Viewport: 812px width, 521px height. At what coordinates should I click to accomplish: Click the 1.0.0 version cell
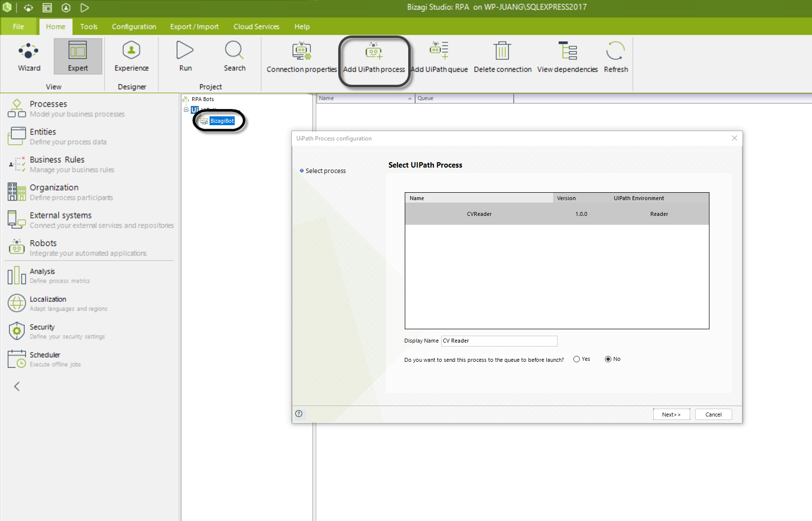point(581,214)
